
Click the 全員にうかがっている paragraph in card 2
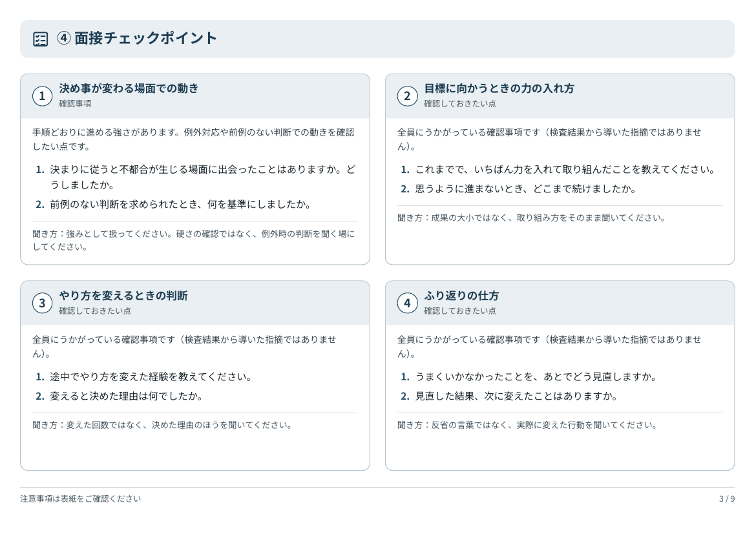point(550,139)
